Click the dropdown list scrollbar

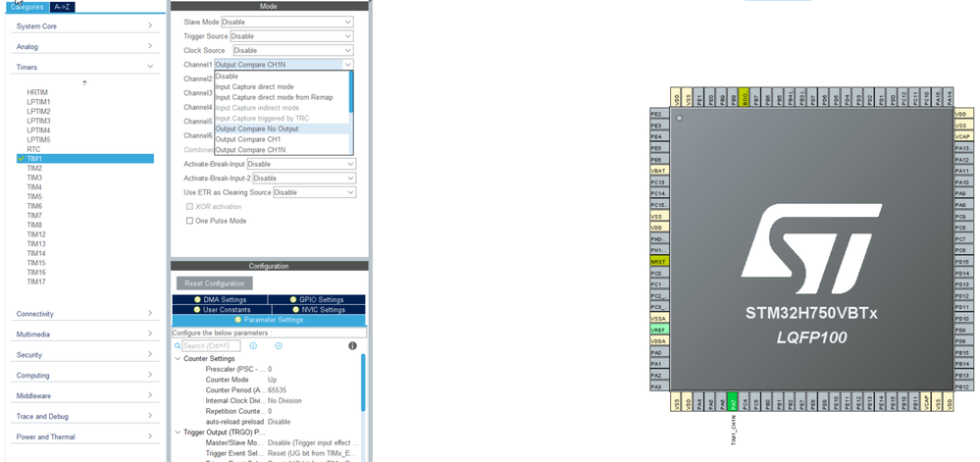tap(351, 92)
